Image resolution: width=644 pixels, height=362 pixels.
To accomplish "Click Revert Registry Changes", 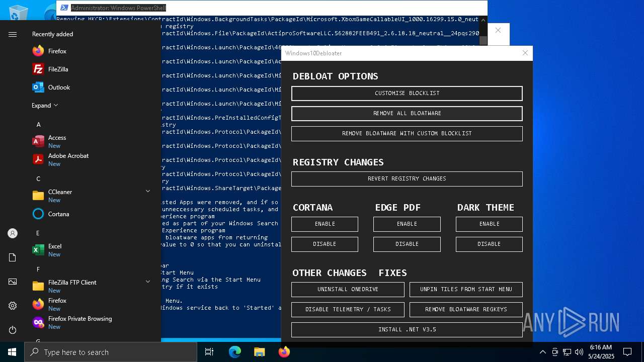I will tap(407, 179).
